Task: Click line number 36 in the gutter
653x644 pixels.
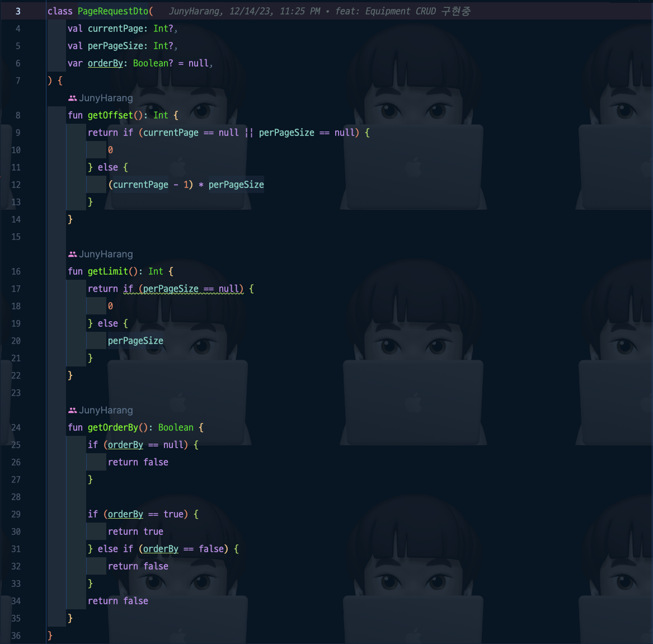Action: point(16,636)
